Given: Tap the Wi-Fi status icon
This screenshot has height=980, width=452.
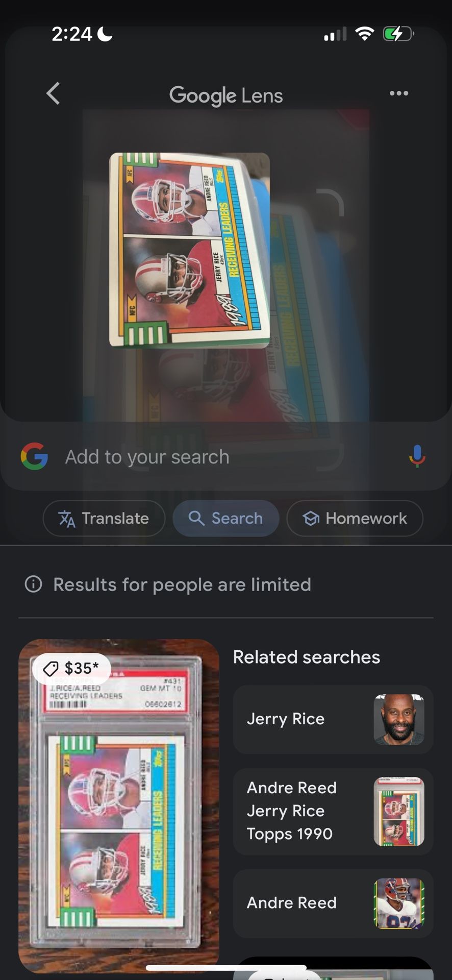Looking at the screenshot, I should (364, 34).
